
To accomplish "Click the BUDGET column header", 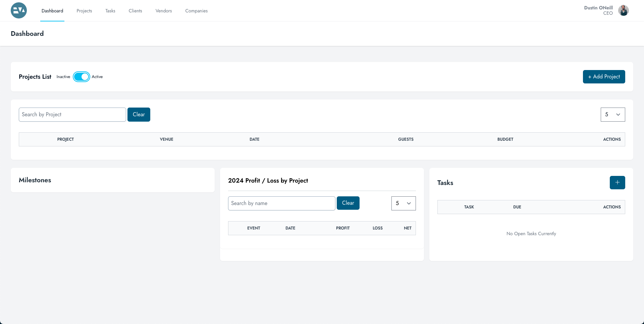I will click(505, 139).
